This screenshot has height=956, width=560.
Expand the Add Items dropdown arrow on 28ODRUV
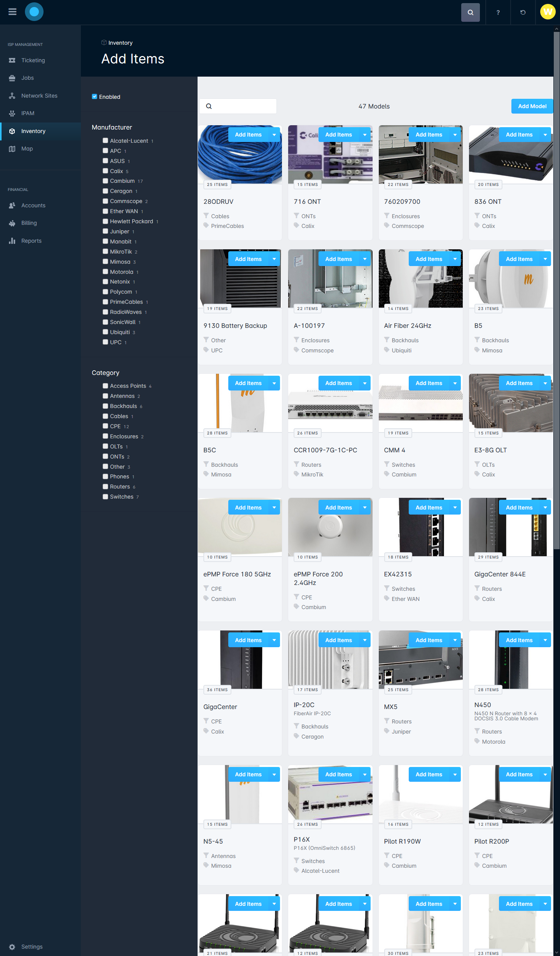[274, 135]
